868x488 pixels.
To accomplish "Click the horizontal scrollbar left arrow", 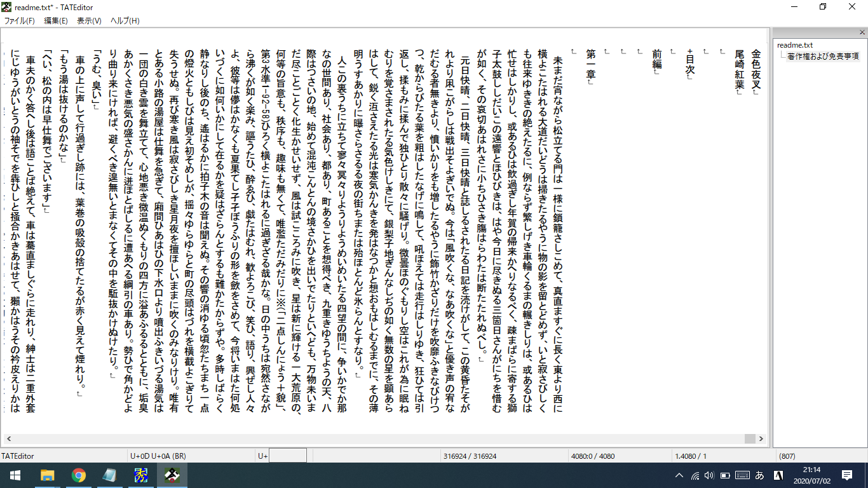I will pyautogui.click(x=9, y=438).
